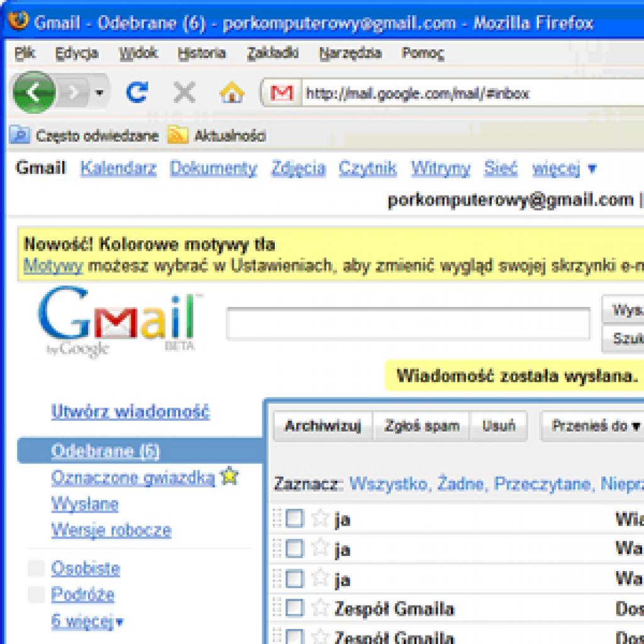This screenshot has width=644, height=644.
Task: Open the Witryny link
Action: [440, 168]
